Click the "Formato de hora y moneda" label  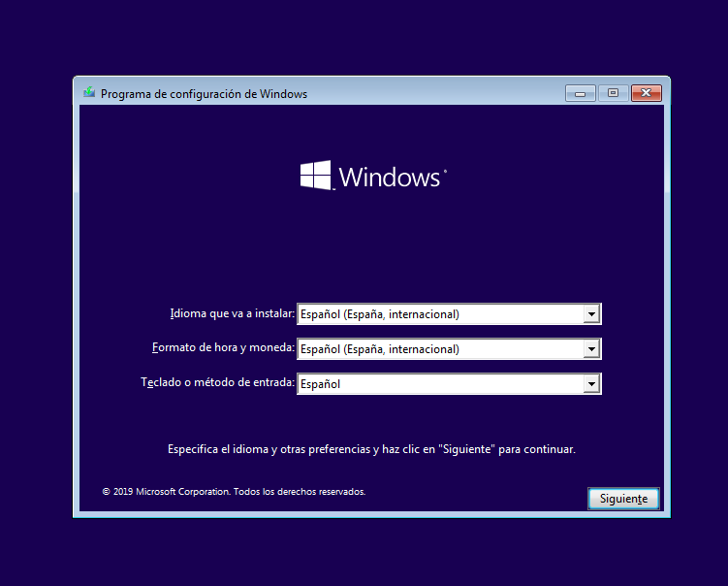(223, 348)
